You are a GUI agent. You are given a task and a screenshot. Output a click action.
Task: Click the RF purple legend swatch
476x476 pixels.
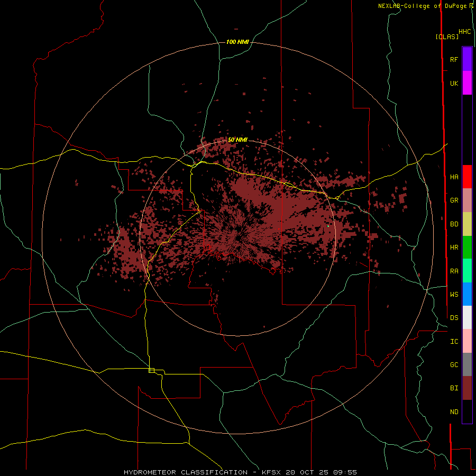pyautogui.click(x=467, y=59)
